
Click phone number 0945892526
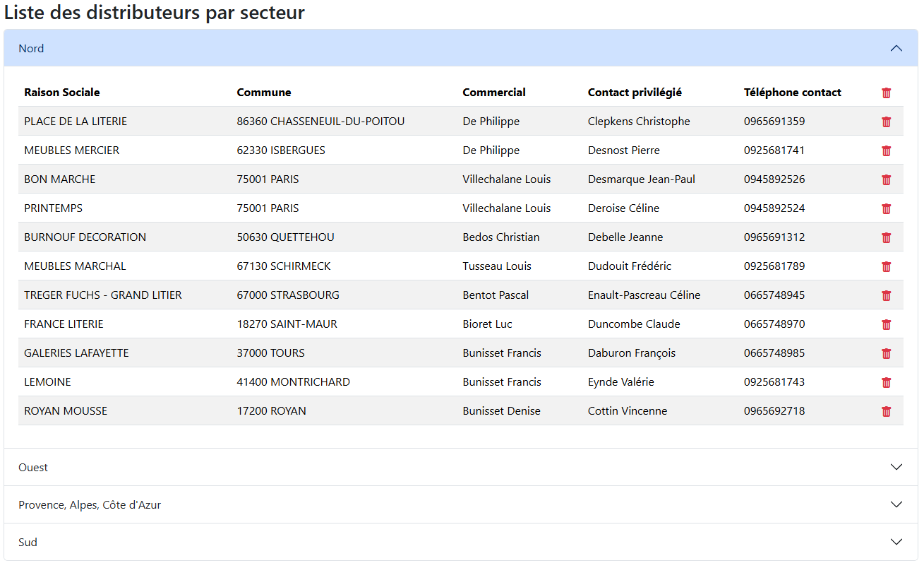click(x=774, y=179)
